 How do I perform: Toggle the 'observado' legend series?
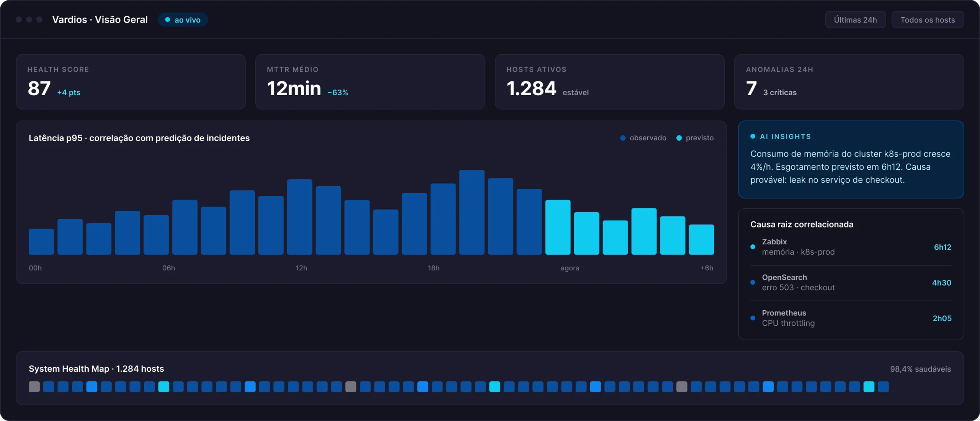(643, 138)
